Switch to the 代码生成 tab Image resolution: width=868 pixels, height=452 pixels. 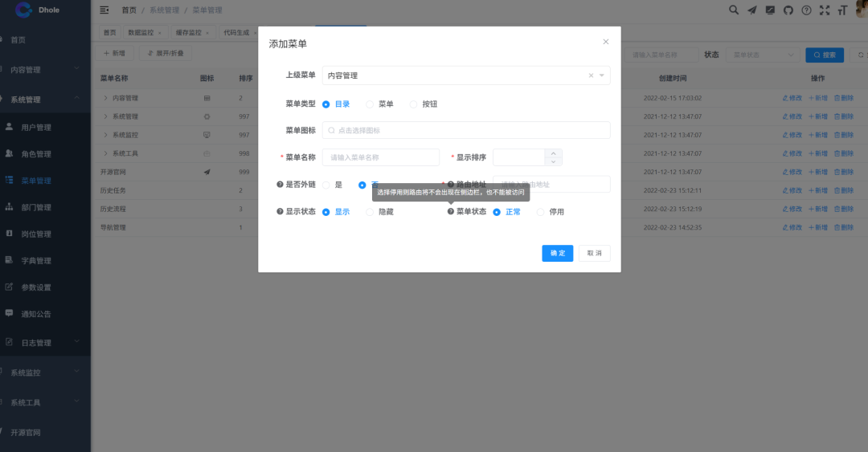coord(236,33)
